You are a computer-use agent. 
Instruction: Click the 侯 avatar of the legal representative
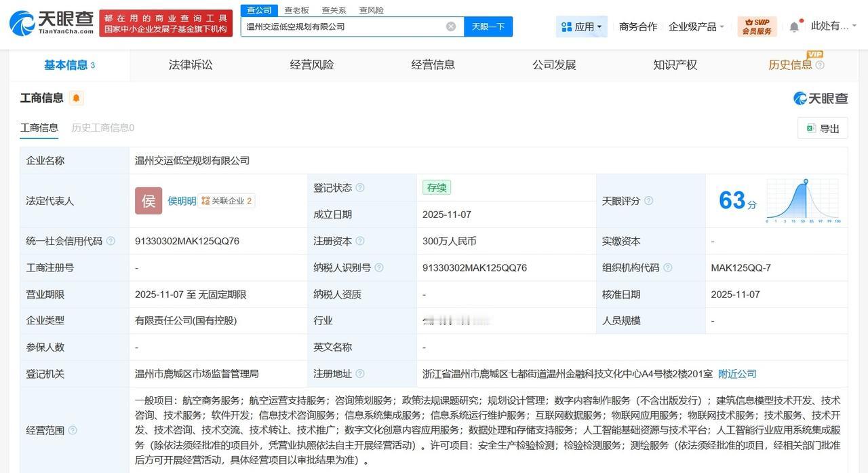pyautogui.click(x=148, y=201)
